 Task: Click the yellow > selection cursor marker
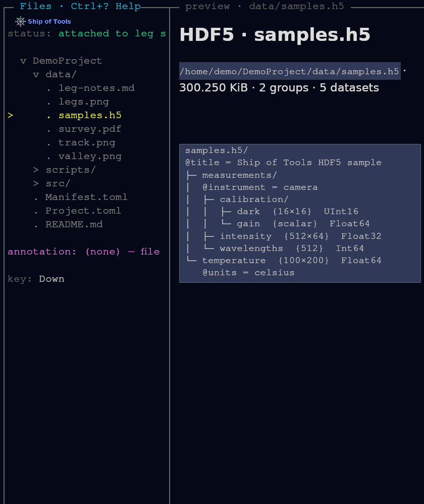coord(10,115)
